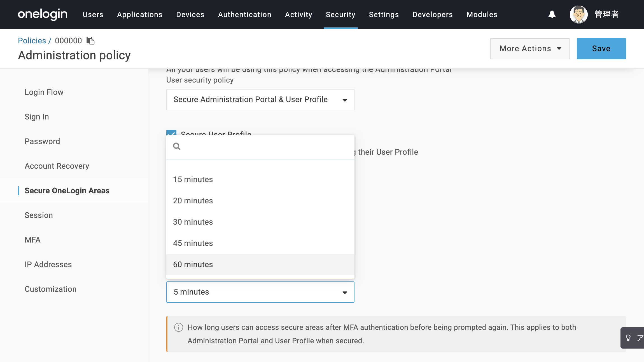The image size is (644, 362).
Task: Switch to the Customization section
Action: [x=51, y=289]
